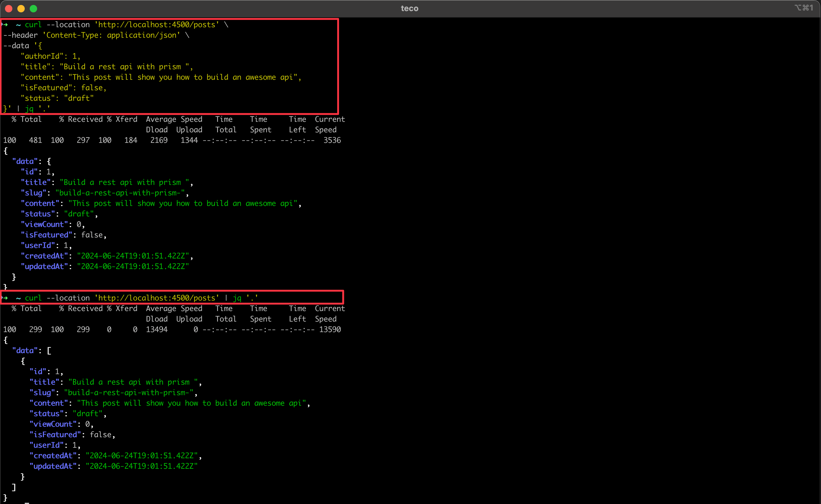Click the 1344 upload speed value
Viewport: 821px width, 504px height.
[x=189, y=140]
